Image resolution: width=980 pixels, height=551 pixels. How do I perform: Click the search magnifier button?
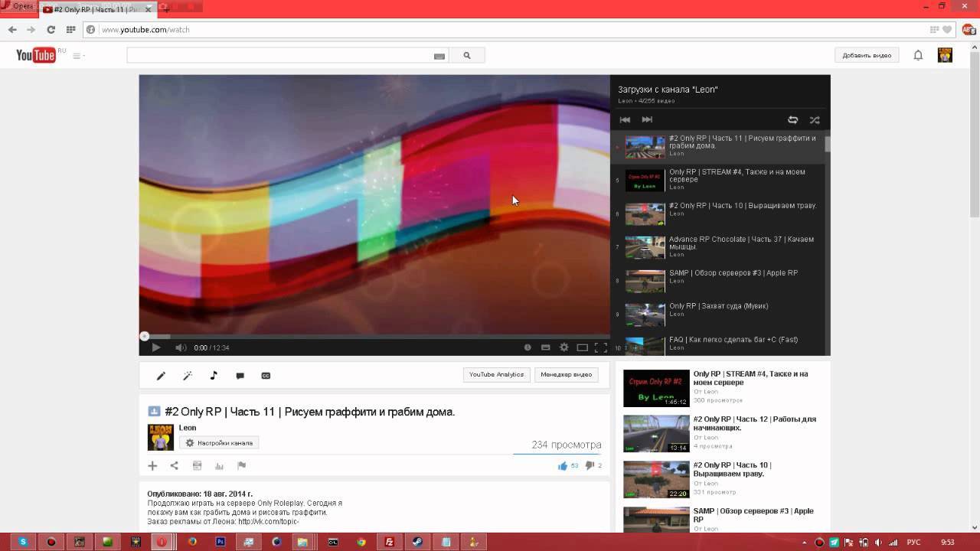coord(467,55)
